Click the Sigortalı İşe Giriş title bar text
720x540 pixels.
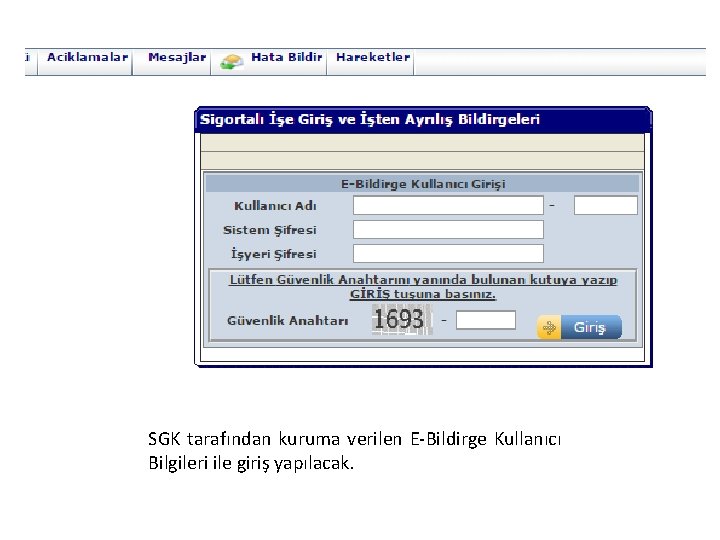pos(370,119)
